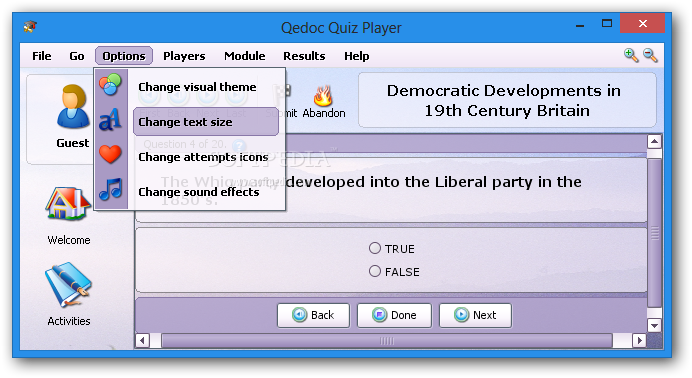This screenshot has height=378, width=692.
Task: Open the File menu
Action: pyautogui.click(x=41, y=56)
